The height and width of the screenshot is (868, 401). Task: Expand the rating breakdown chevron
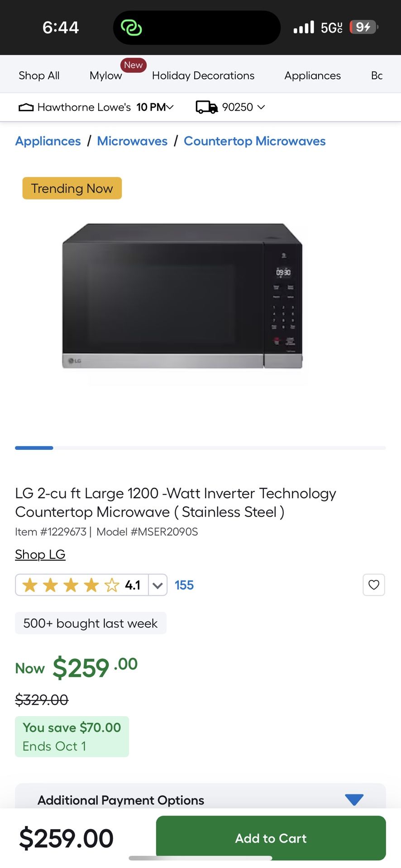tap(158, 585)
